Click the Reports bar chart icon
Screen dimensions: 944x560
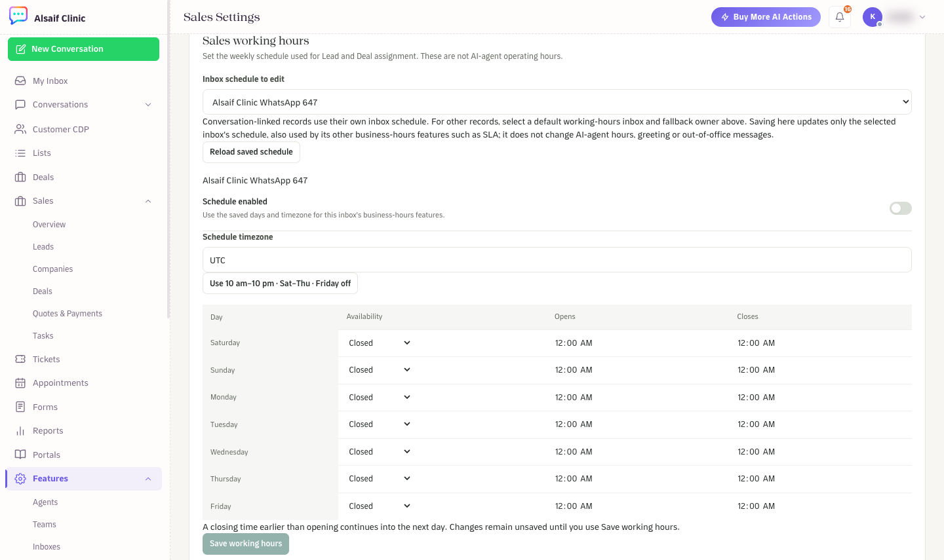click(20, 431)
